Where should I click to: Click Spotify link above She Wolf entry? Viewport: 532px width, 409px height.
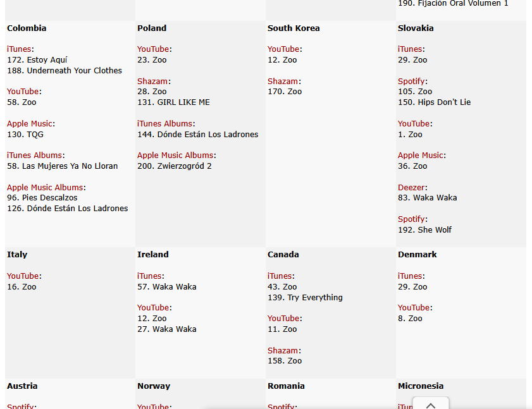(411, 219)
